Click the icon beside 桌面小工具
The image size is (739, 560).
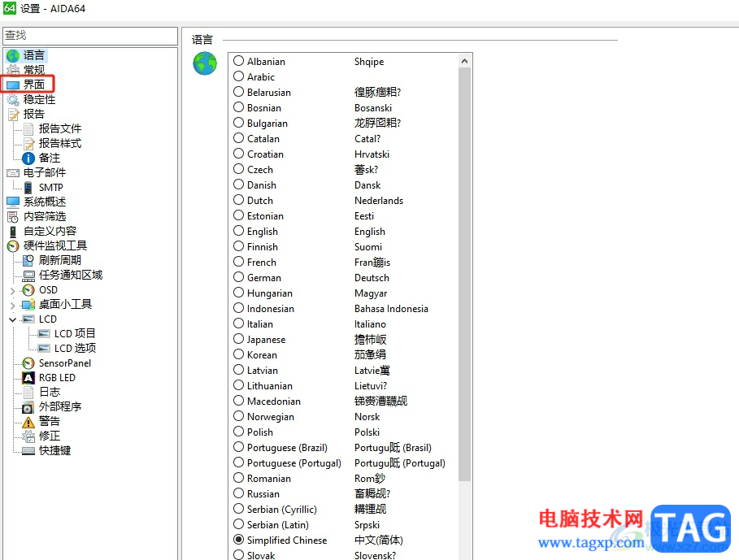pos(28,305)
